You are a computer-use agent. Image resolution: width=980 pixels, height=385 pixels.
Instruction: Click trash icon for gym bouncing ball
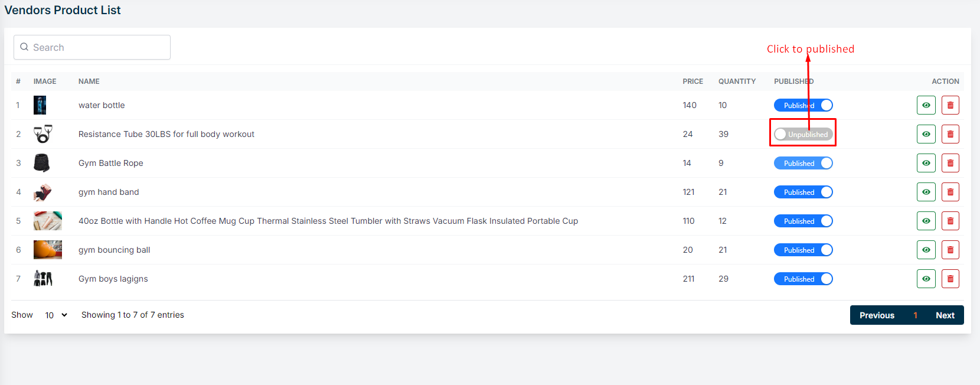[x=950, y=250]
